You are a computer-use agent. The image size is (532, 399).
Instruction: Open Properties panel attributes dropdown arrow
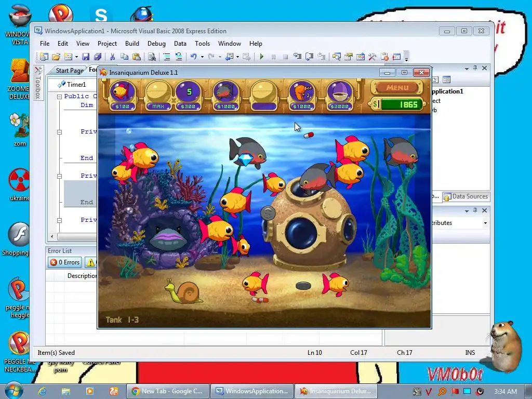click(x=485, y=223)
